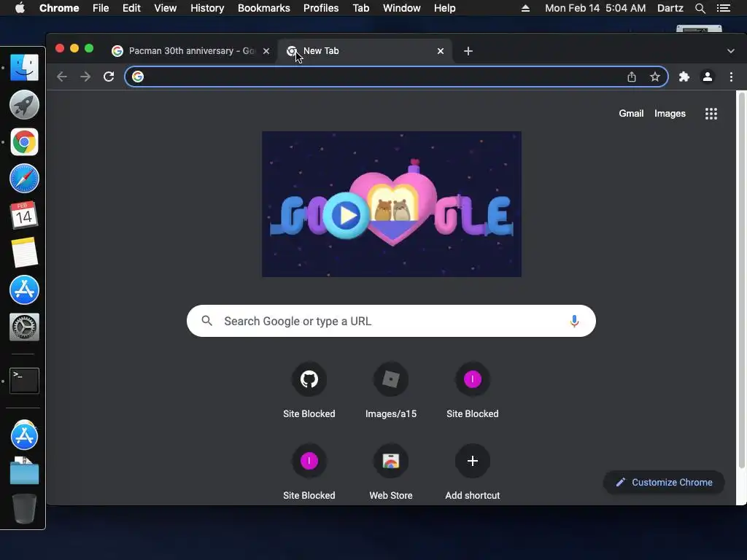Open System Preferences from the Dock

coord(24,327)
